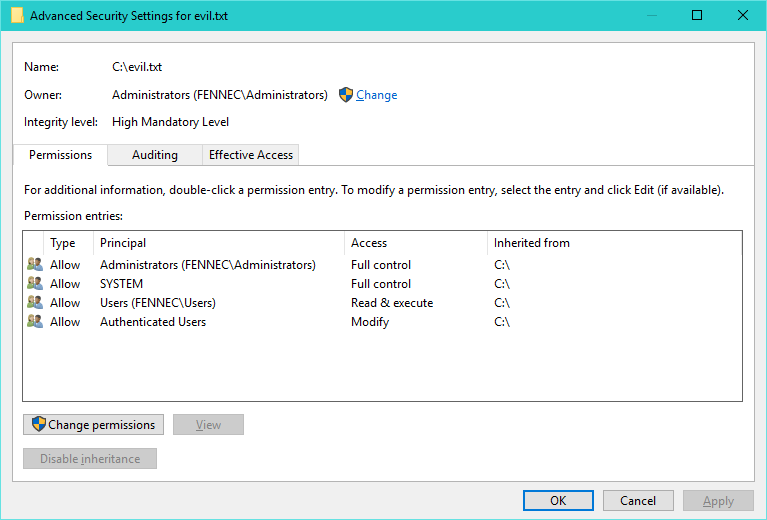
Task: Click the user icon for Users entry
Action: [35, 303]
